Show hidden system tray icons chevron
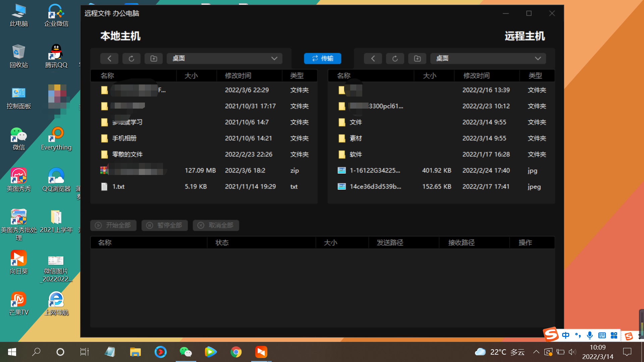644x362 pixels. tap(536, 352)
